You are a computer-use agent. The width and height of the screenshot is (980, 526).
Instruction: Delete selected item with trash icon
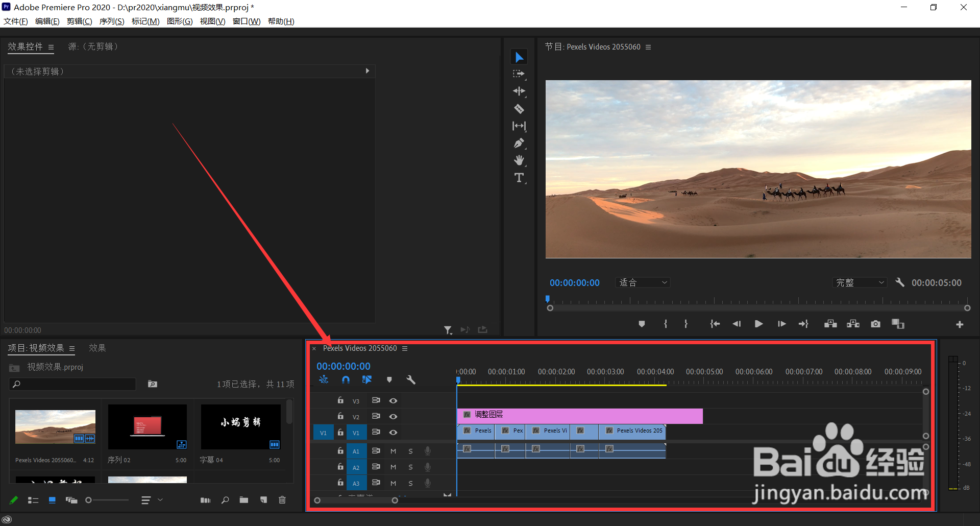[x=282, y=500]
